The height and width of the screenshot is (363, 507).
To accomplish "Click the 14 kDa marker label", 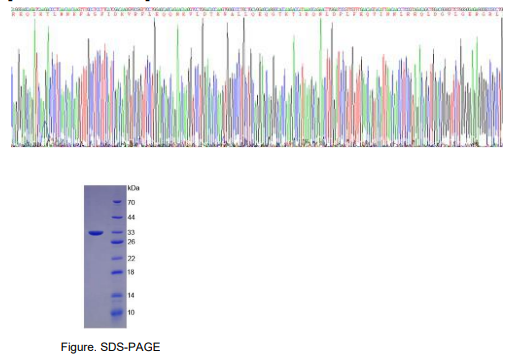I will 131,295.
